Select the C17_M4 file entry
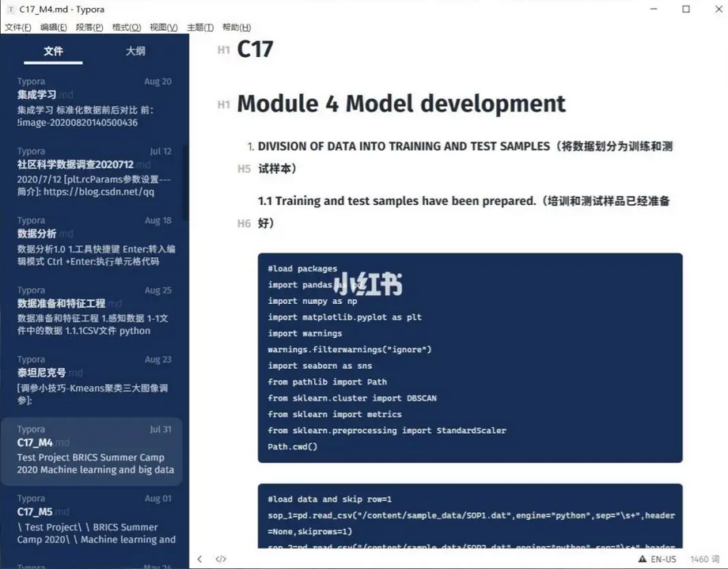 pyautogui.click(x=92, y=451)
